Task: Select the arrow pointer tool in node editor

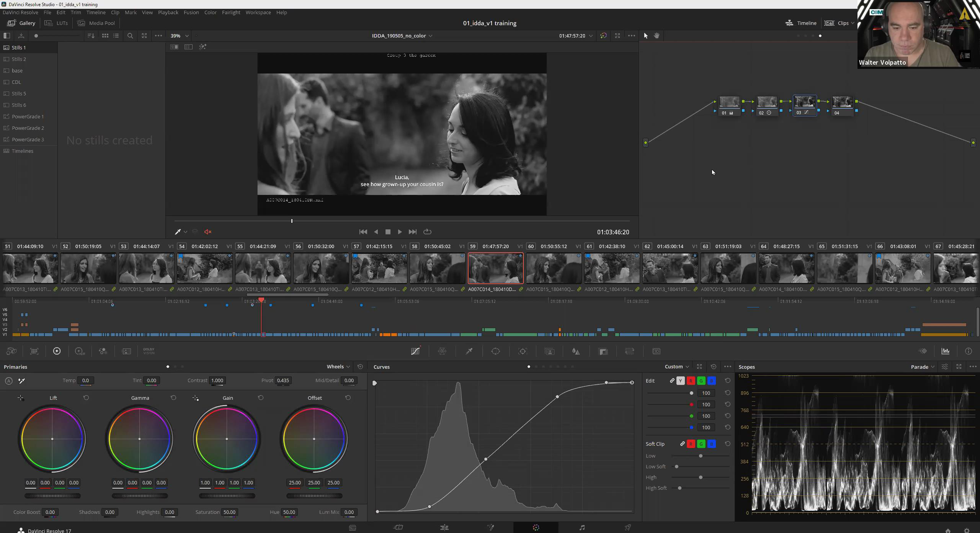Action: pos(646,36)
